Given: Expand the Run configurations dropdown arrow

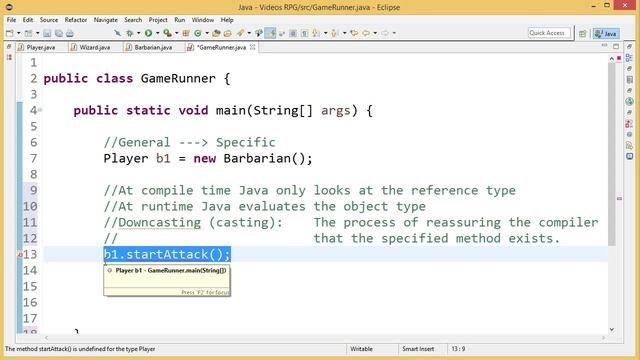Looking at the screenshot, I should pyautogui.click(x=158, y=33).
